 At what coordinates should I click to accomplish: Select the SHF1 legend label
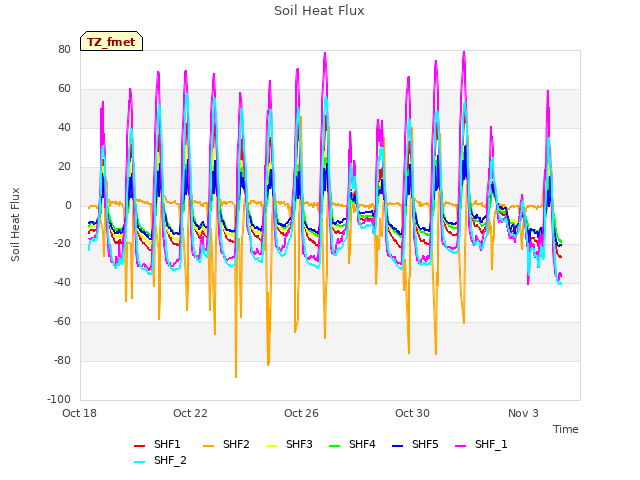coord(167,444)
